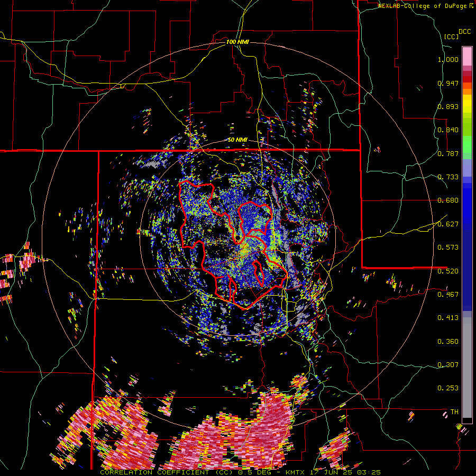The image size is (476, 476).
Task: Click the 0.413 legend value
Action: click(x=448, y=318)
